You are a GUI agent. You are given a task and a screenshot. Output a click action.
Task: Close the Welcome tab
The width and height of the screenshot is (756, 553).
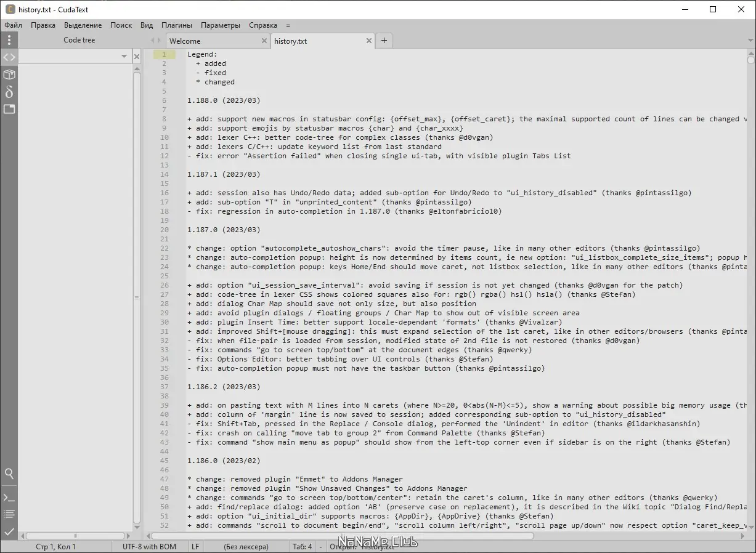tap(264, 41)
